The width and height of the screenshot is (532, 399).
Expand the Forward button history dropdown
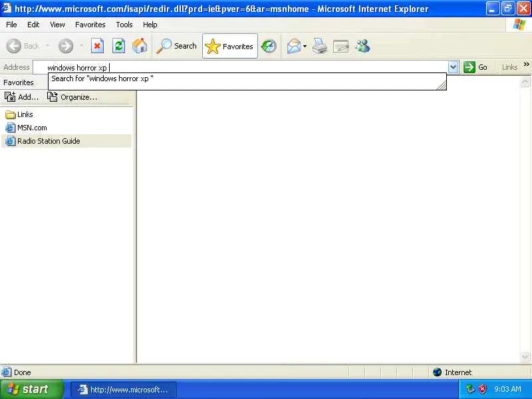[x=81, y=46]
